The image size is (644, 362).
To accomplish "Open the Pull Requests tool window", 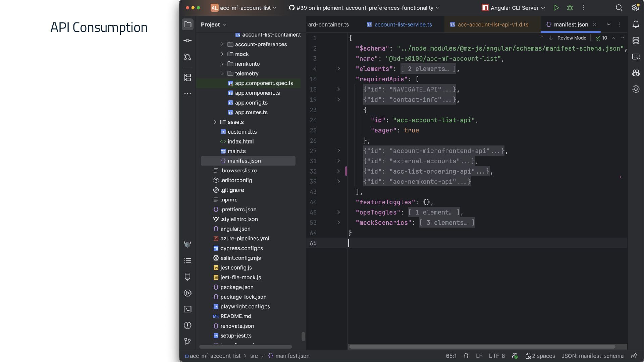I will [x=188, y=57].
